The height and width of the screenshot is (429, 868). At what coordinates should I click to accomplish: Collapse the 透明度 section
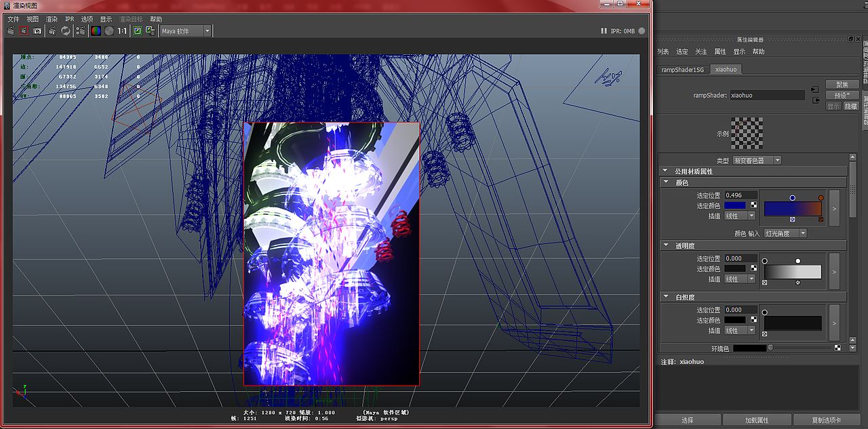pyautogui.click(x=666, y=245)
